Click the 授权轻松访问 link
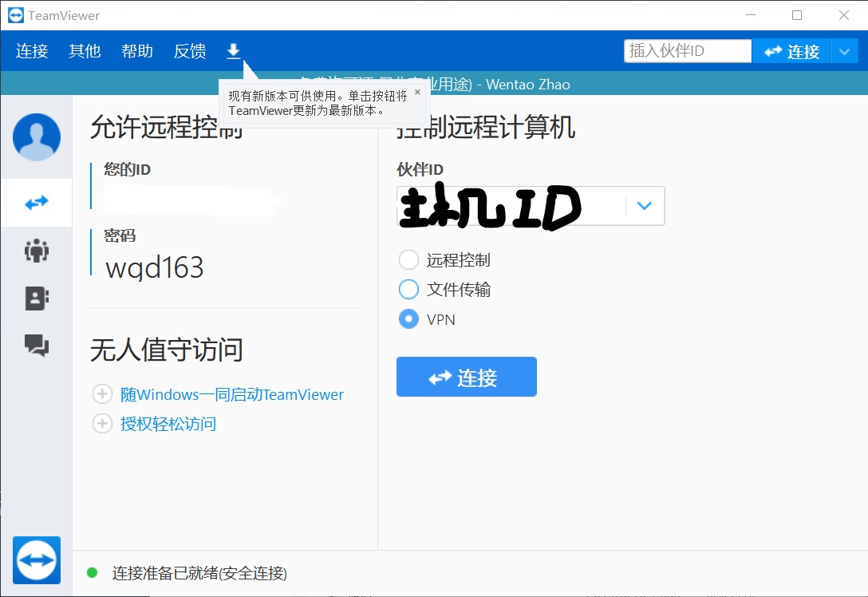Screen dimensions: 868x597 click(168, 425)
